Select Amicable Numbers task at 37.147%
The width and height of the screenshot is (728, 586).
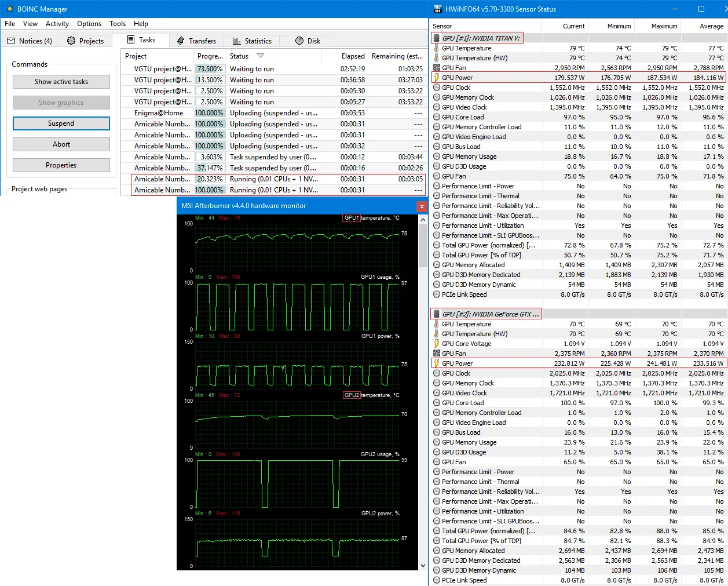[273, 168]
